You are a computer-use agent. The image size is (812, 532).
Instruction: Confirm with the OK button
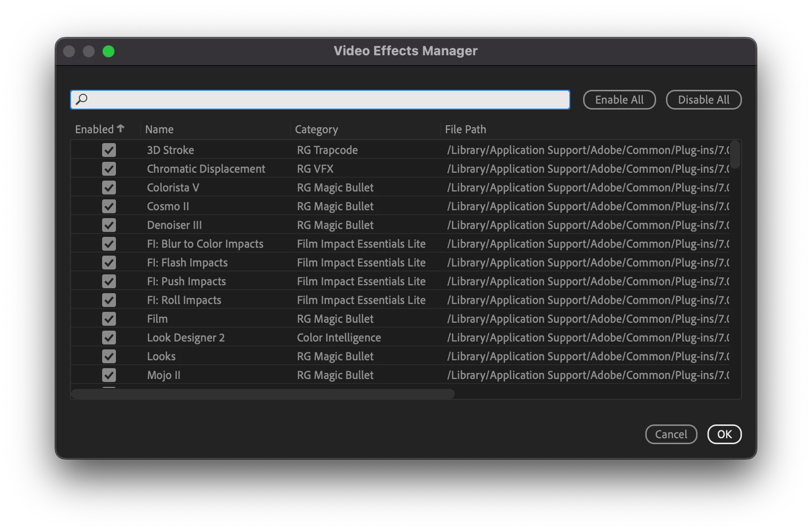[x=724, y=434]
